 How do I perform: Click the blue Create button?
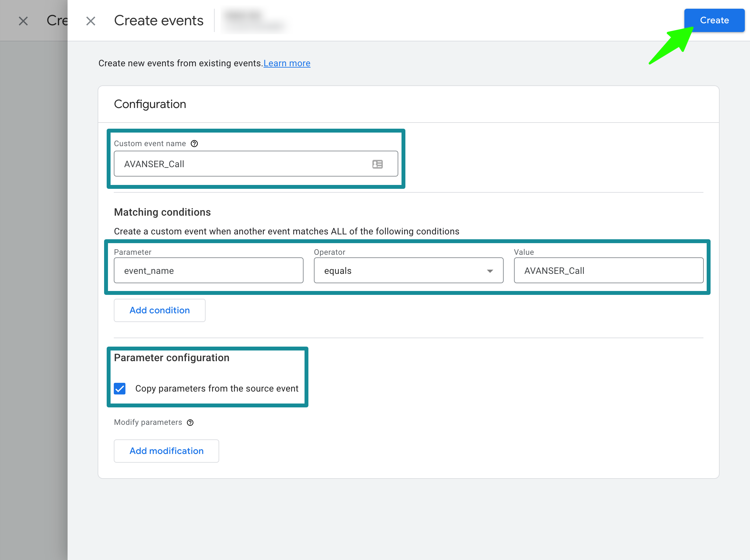714,20
